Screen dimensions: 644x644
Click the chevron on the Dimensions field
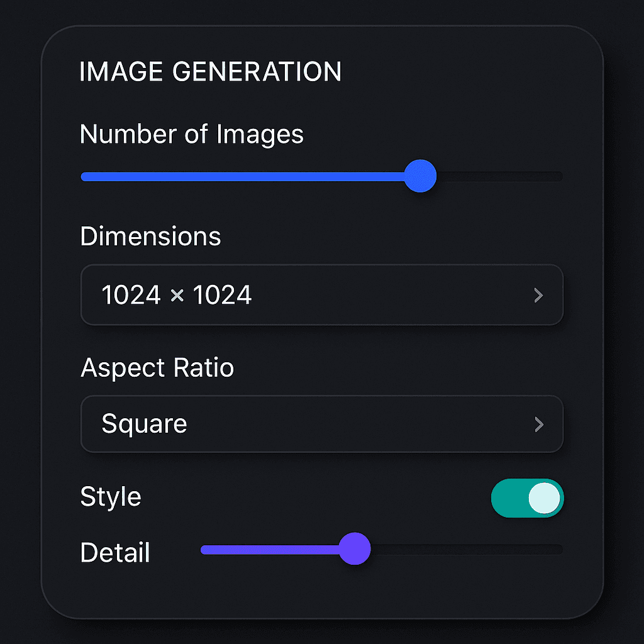tap(539, 295)
